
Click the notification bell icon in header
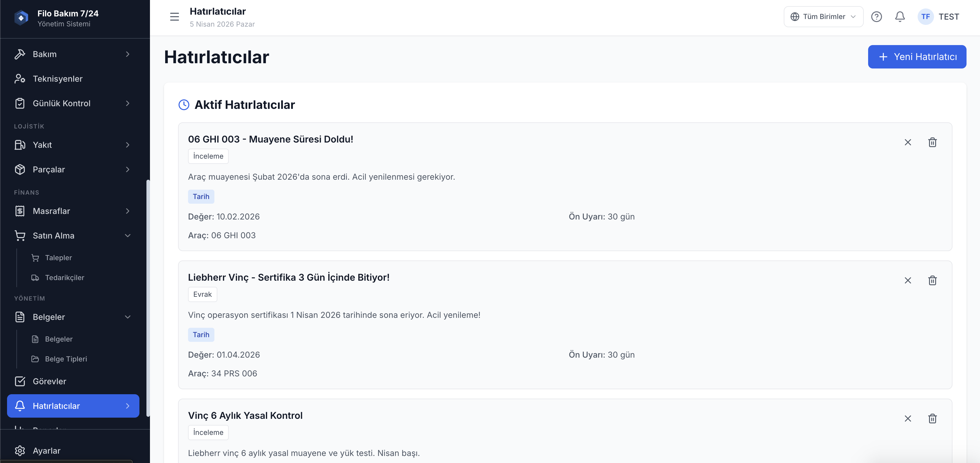pyautogui.click(x=900, y=17)
